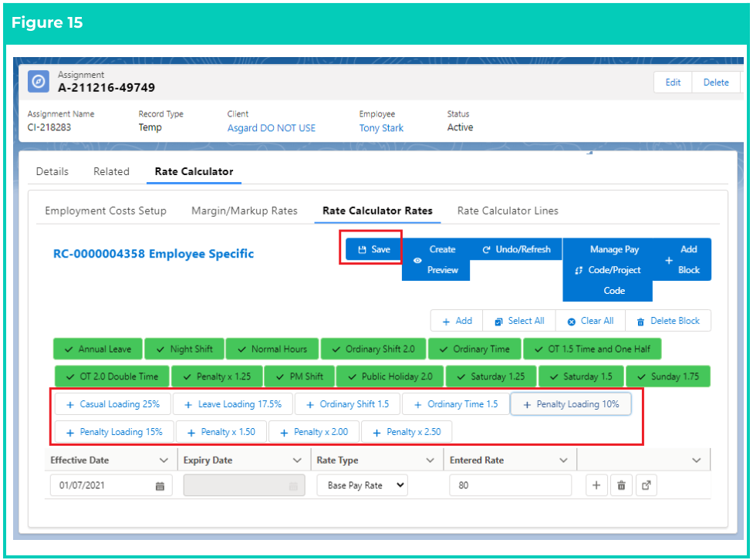
Task: Expand Expiry Date column menu chevron
Action: coord(297,460)
